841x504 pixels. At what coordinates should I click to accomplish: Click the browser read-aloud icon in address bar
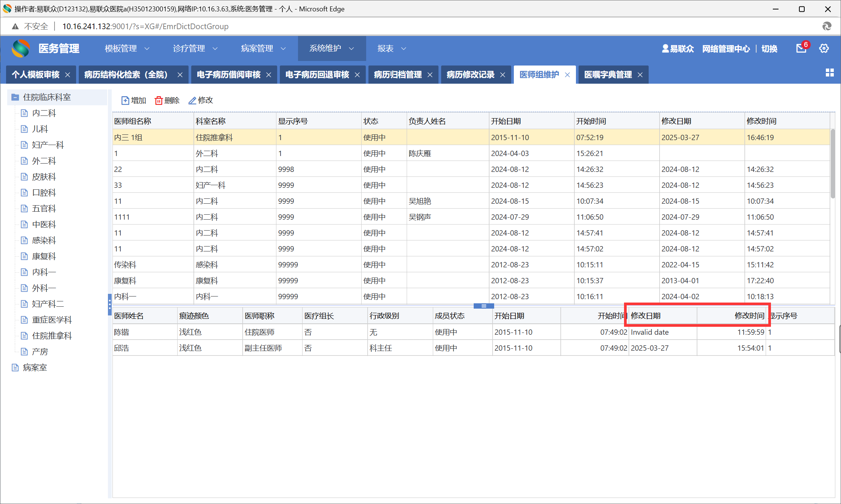pyautogui.click(x=827, y=26)
